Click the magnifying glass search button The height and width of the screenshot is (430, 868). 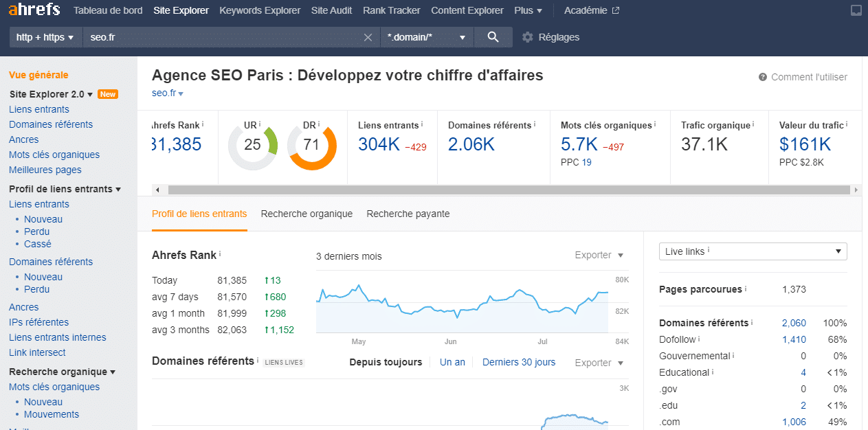[493, 37]
